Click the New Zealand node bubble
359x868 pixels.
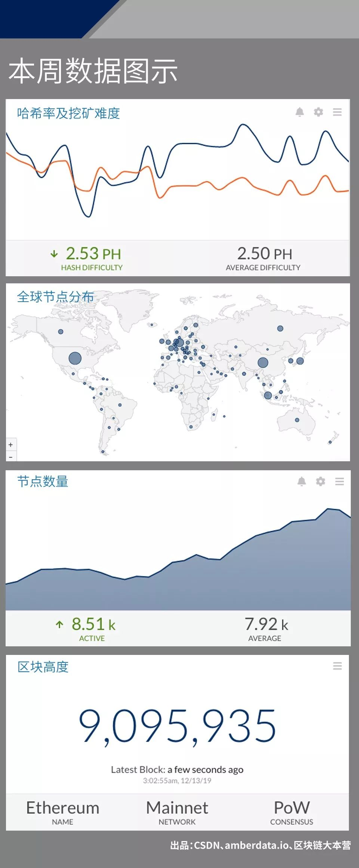tap(330, 442)
